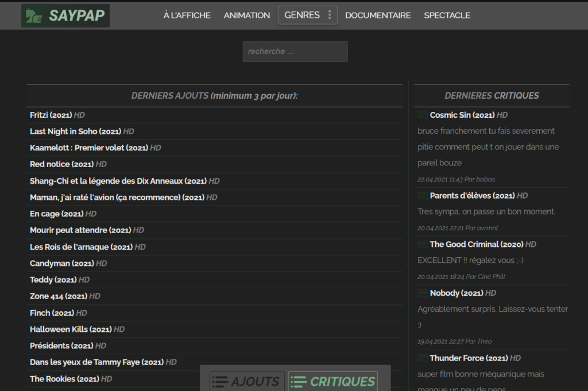Image resolution: width=588 pixels, height=391 pixels.
Task: Click comment icon beside Parents d'élèves
Action: [422, 196]
